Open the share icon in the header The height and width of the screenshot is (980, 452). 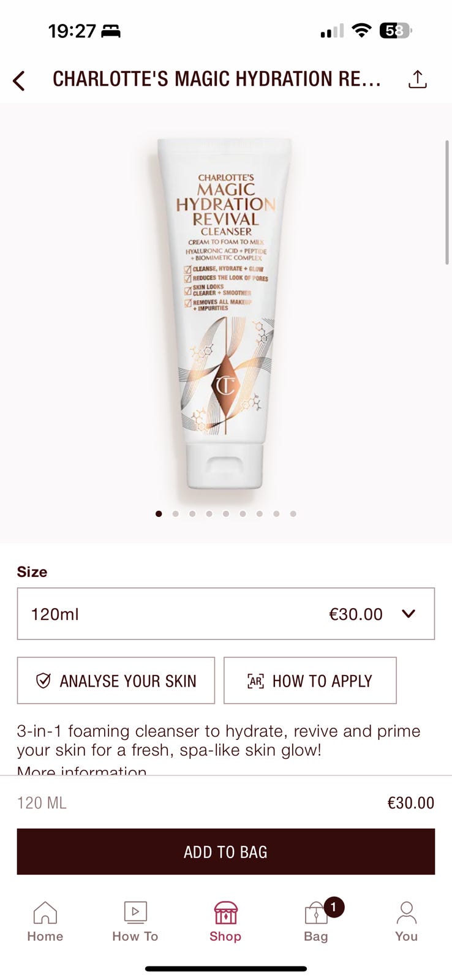tap(417, 79)
